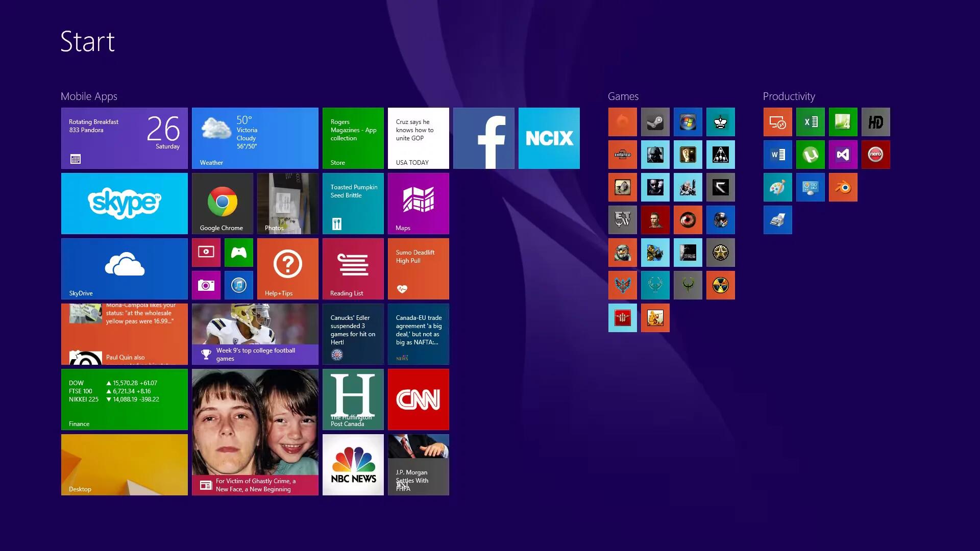The image size is (980, 551).
Task: Open the J.P. Morgan Settles WSJ tile
Action: point(418,465)
